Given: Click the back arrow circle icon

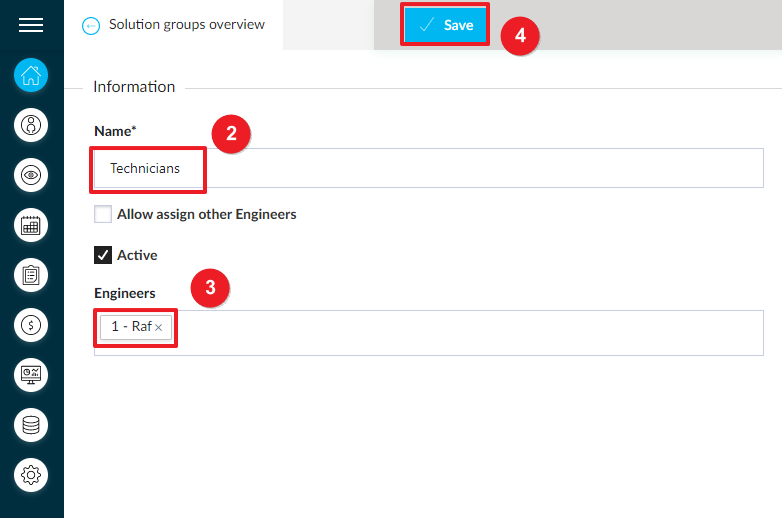Looking at the screenshot, I should click(91, 26).
